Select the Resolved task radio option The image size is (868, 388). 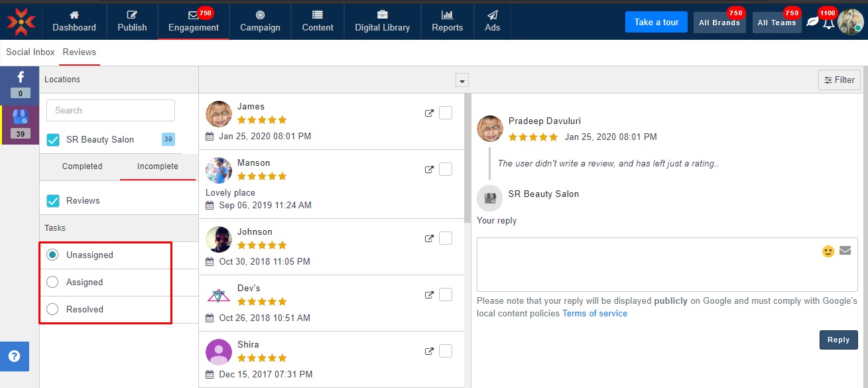53,310
